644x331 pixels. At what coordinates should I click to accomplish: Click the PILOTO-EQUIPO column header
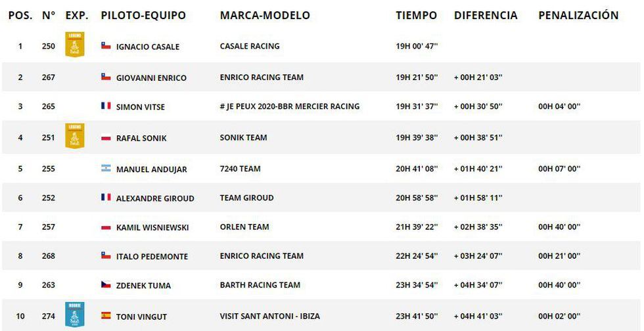pos(143,15)
